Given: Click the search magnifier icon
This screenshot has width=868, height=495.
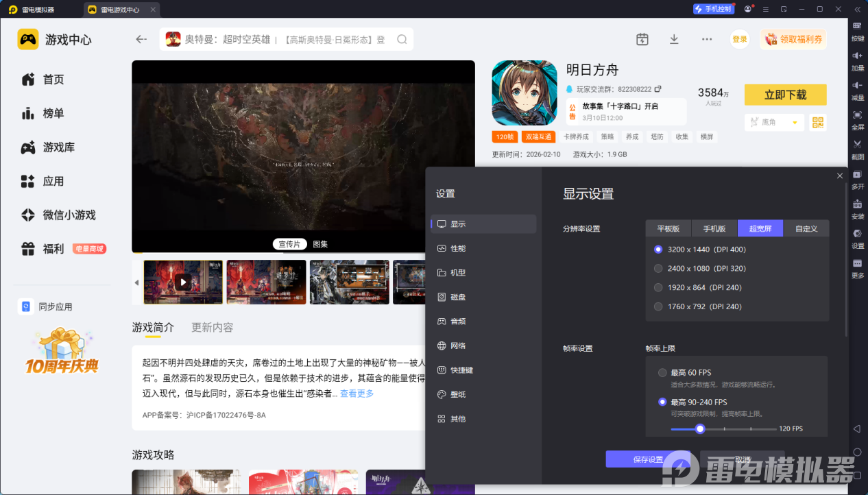Looking at the screenshot, I should [402, 39].
